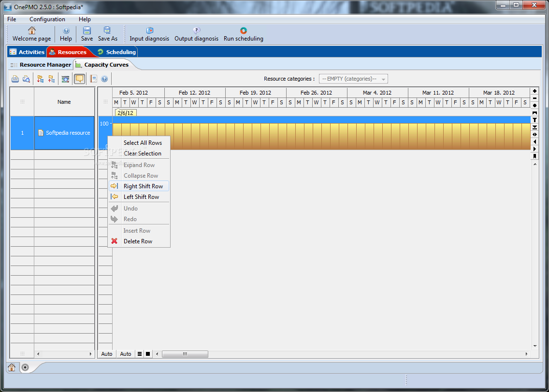Click the down-arrow-to-line icon on the right strip

pos(535,127)
